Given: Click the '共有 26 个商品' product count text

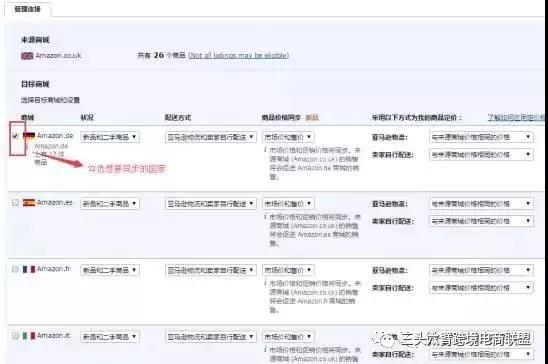Looking at the screenshot, I should pos(161,55).
